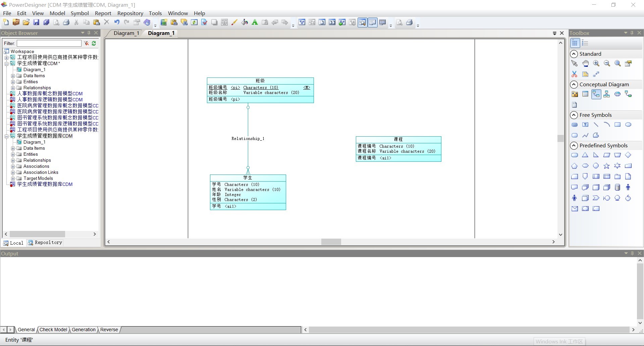The width and height of the screenshot is (644, 346).
Task: Collapse the Predefined Symbols section
Action: coord(574,146)
